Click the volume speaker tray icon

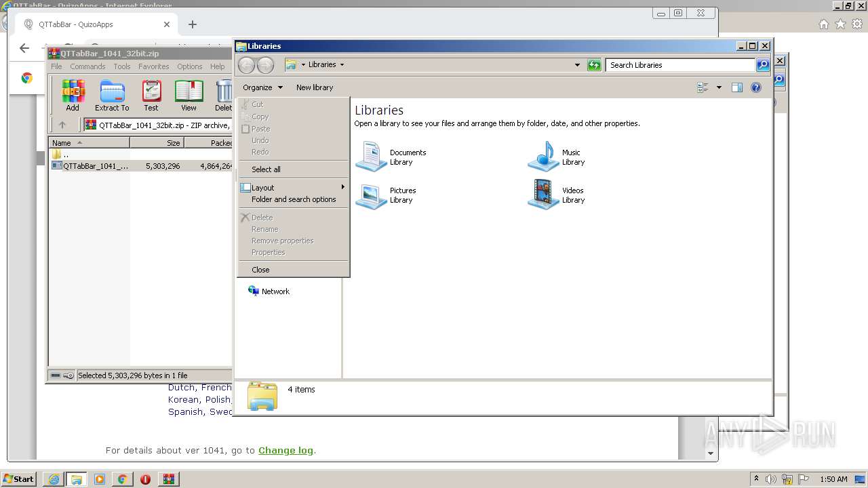point(771,479)
